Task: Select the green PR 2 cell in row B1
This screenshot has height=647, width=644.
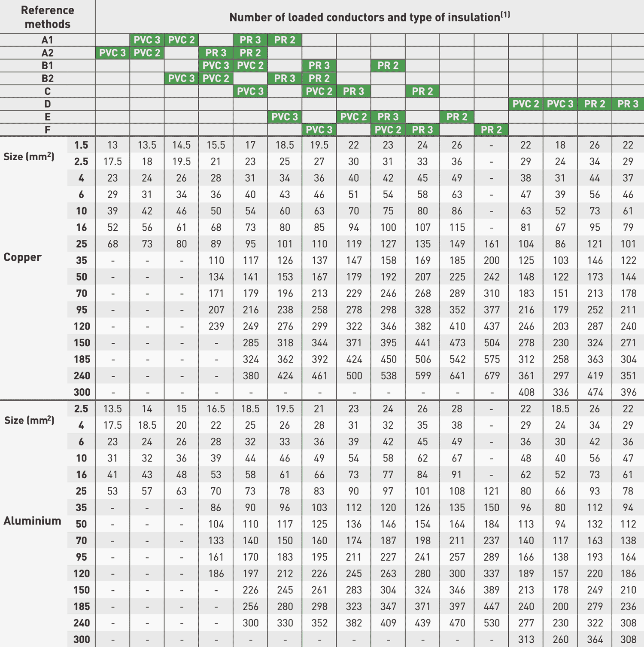Action: pos(388,66)
